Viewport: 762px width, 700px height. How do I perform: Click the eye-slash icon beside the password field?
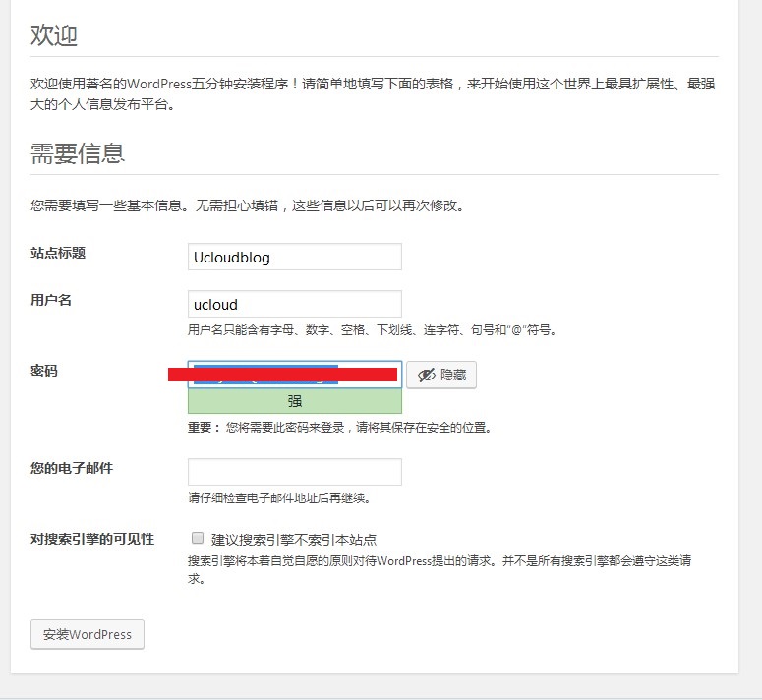(x=426, y=375)
